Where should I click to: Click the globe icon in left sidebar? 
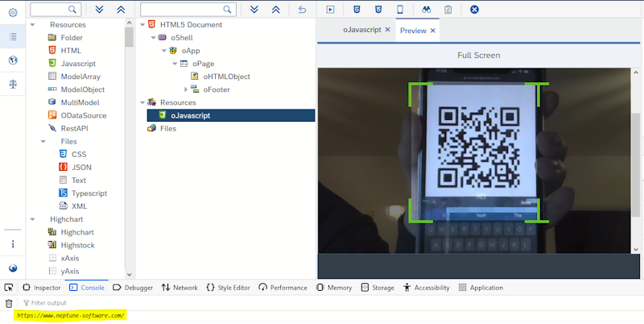(13, 60)
